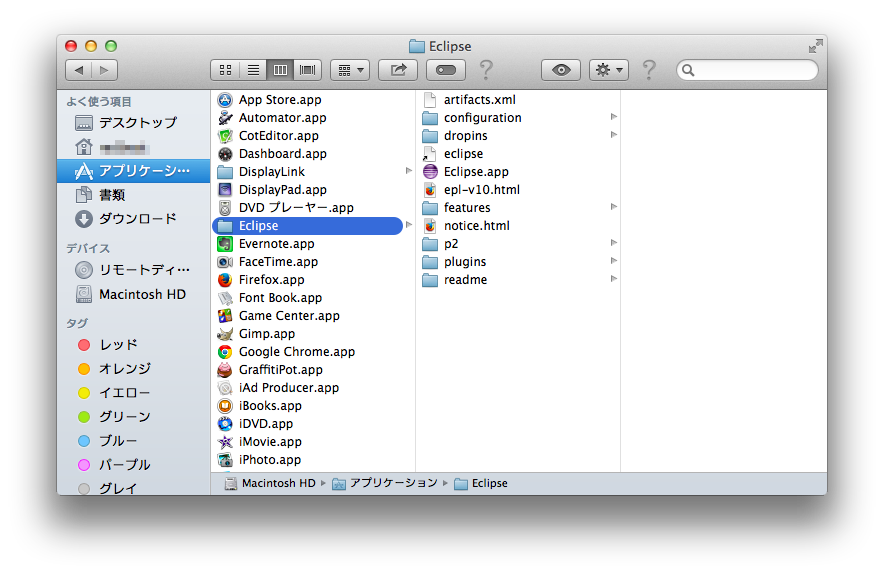Switch to list view mode
The height and width of the screenshot is (574, 884).
coord(253,70)
